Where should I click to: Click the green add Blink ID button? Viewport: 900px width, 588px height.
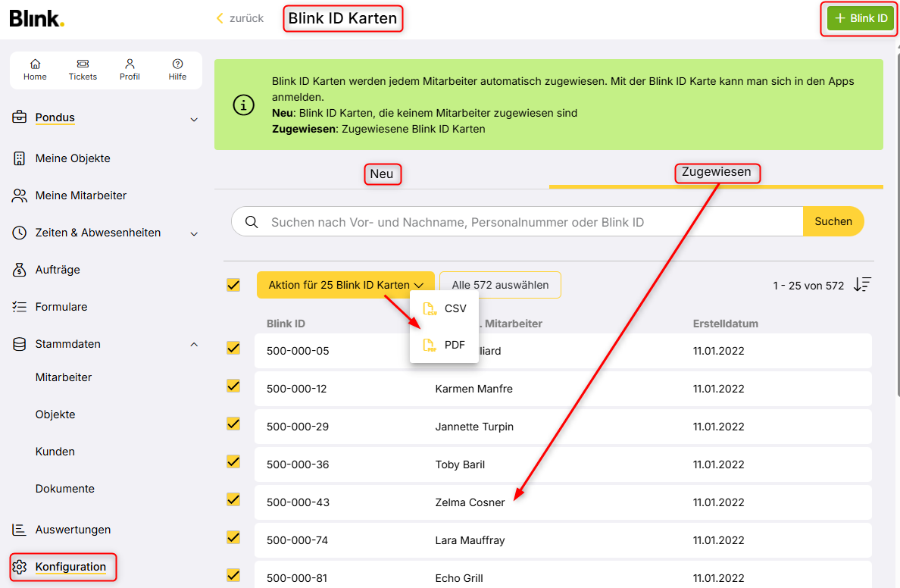860,19
